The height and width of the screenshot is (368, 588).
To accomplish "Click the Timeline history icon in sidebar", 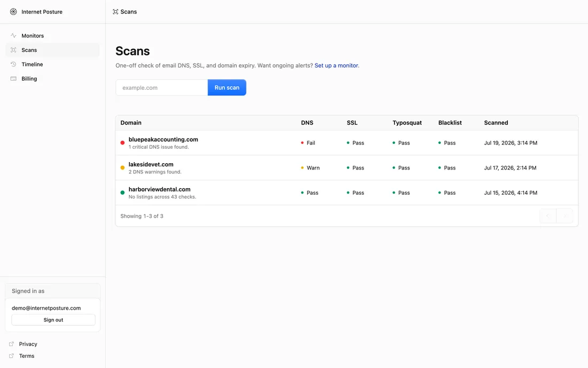I will pyautogui.click(x=13, y=64).
